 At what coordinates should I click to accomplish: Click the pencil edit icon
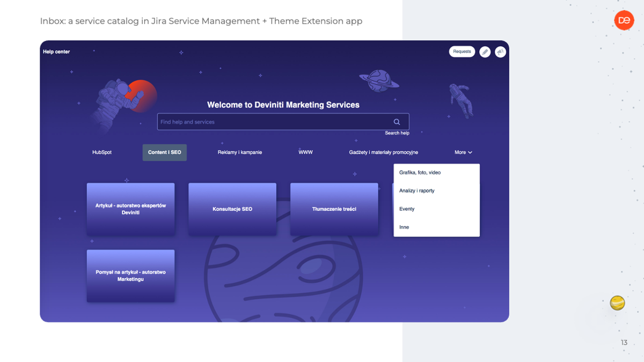(x=485, y=52)
